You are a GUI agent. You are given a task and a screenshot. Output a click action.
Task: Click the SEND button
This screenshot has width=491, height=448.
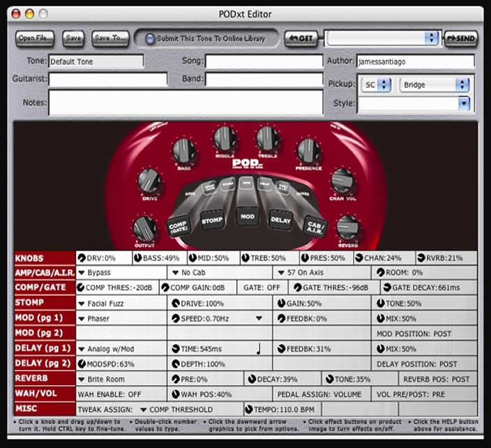(x=461, y=38)
